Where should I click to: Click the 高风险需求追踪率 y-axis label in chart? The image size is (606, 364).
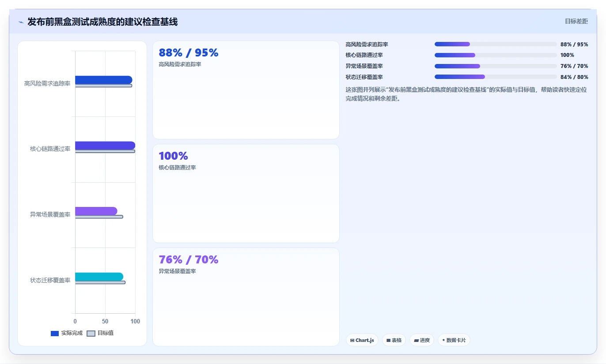tap(47, 83)
